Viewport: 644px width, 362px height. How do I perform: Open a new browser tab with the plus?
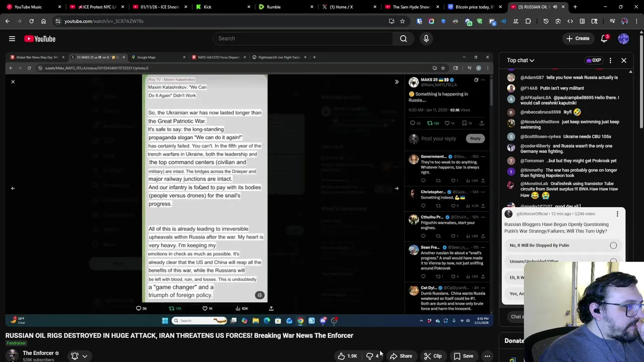pyautogui.click(x=575, y=7)
